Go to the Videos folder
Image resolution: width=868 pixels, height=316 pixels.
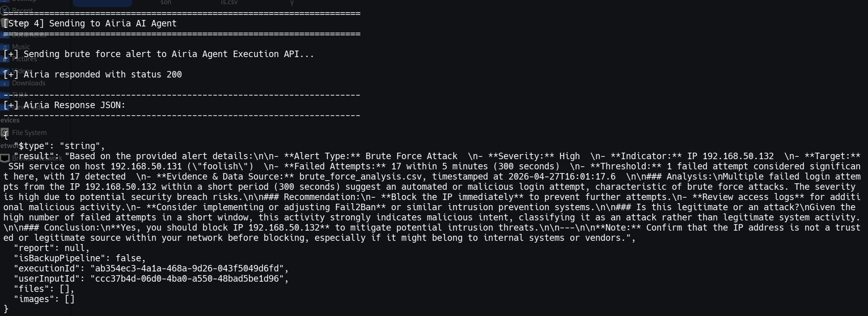(22, 71)
